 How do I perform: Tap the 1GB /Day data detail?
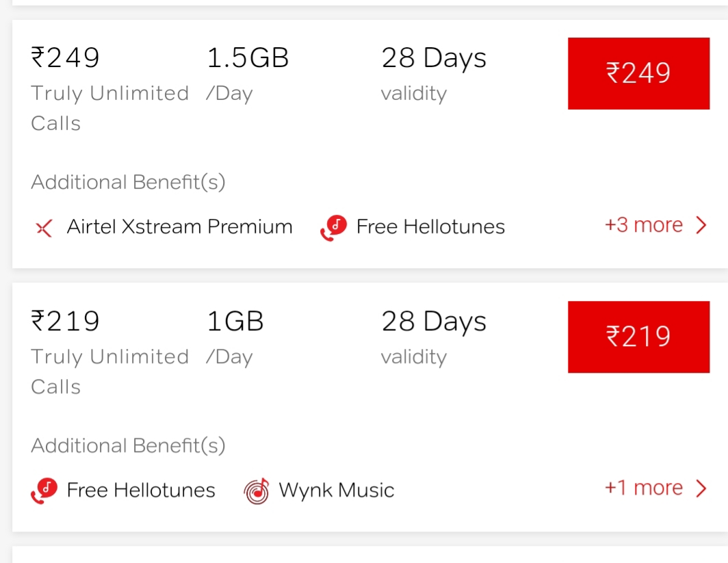pyautogui.click(x=235, y=338)
